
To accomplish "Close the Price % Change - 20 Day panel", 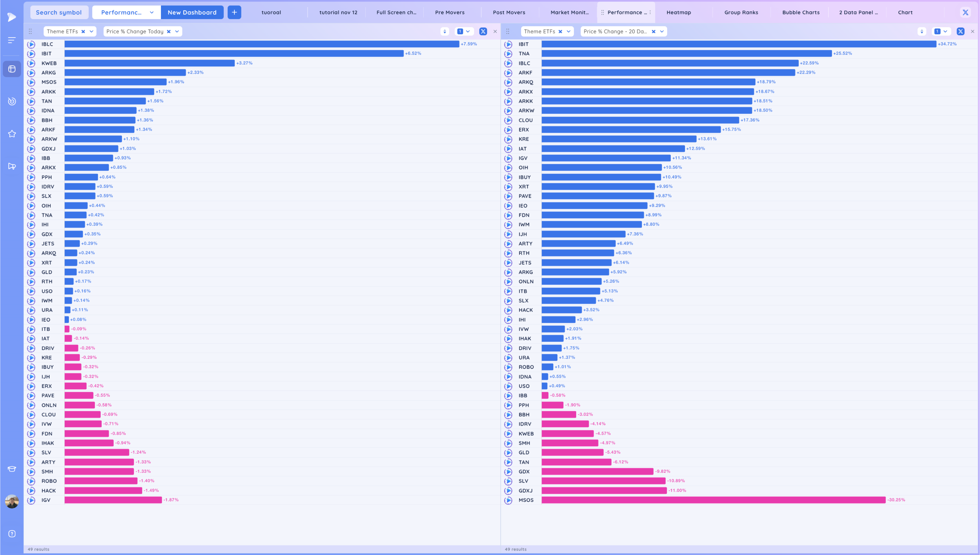I will pos(972,31).
